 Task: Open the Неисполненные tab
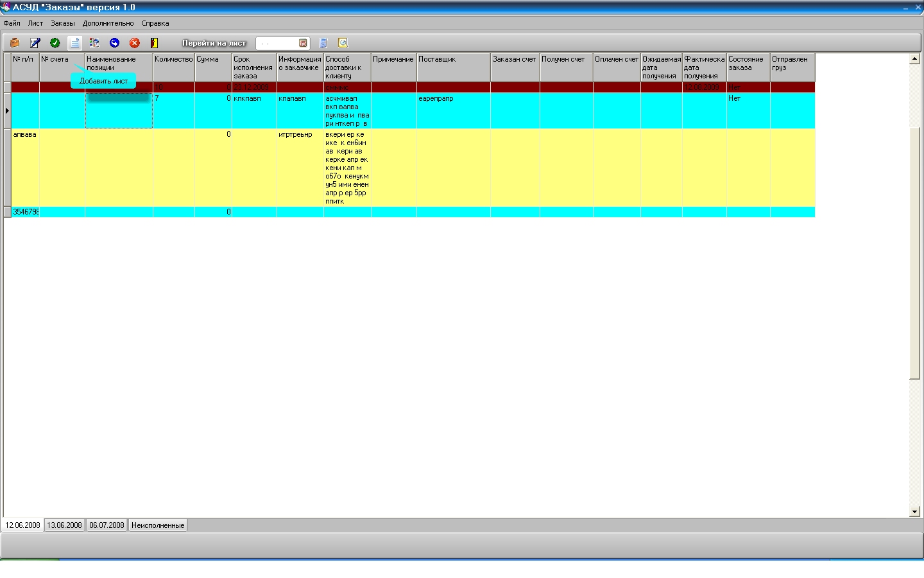(158, 525)
